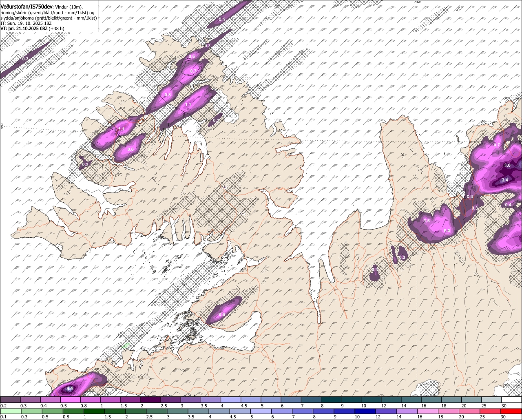The width and height of the screenshot is (522, 420).
Task: Click the 'IT: Sun. 19. 10. 2025 18Z' line
Action: pyautogui.click(x=26, y=24)
